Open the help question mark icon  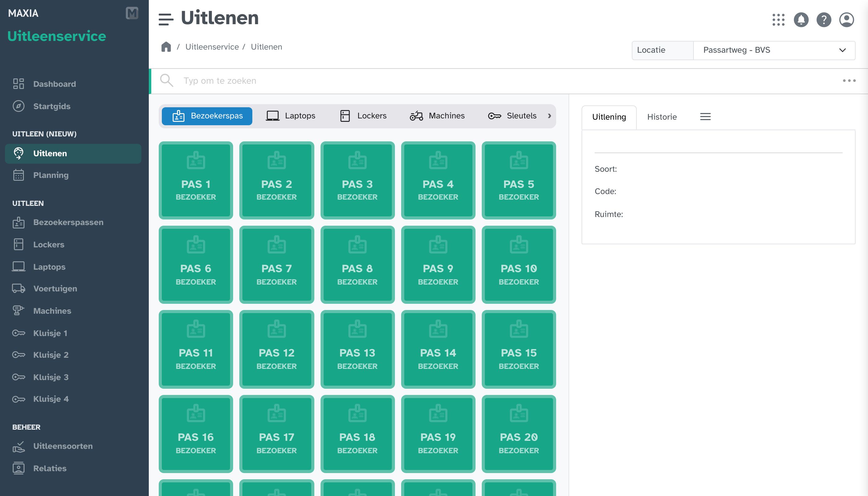(824, 20)
